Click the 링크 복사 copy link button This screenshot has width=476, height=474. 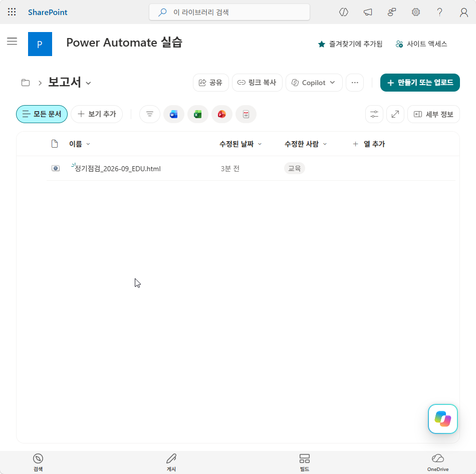257,83
